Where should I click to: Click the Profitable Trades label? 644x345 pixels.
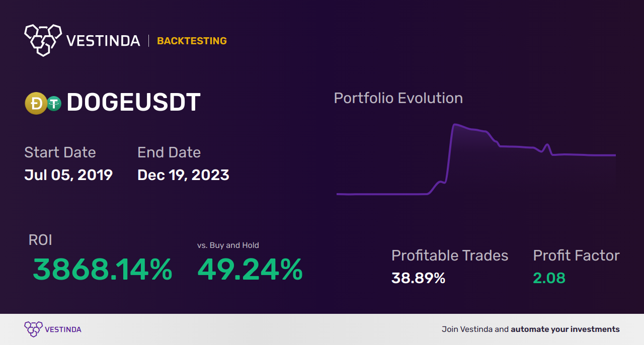pos(450,255)
